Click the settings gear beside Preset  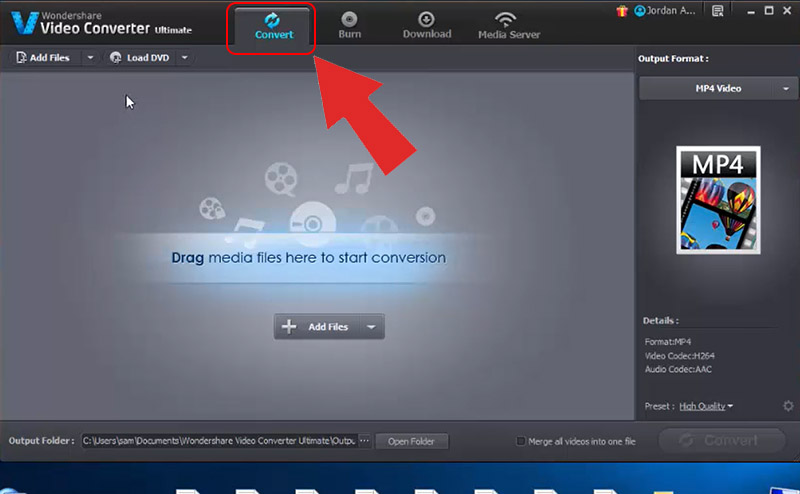(x=788, y=406)
